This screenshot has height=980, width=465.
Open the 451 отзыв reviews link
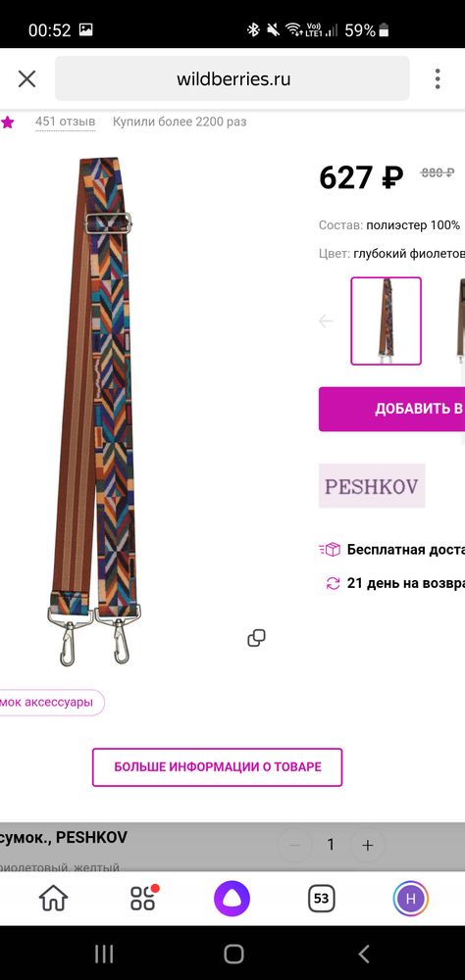(65, 122)
